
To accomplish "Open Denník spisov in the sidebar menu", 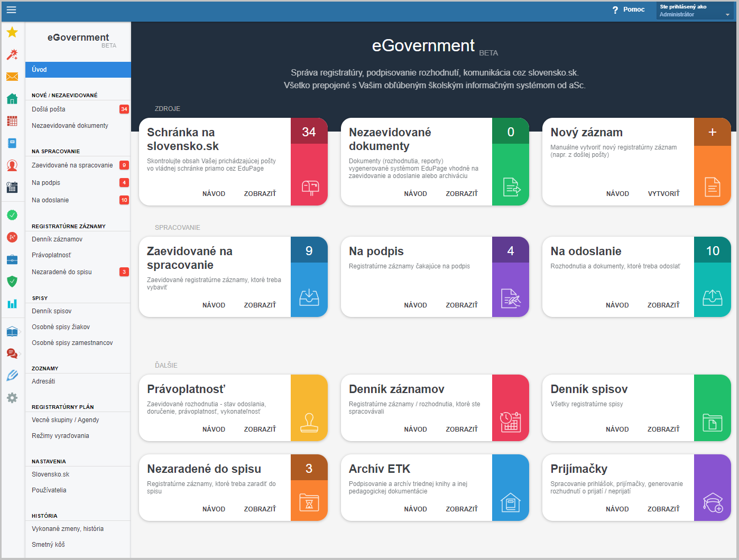I will pos(52,311).
